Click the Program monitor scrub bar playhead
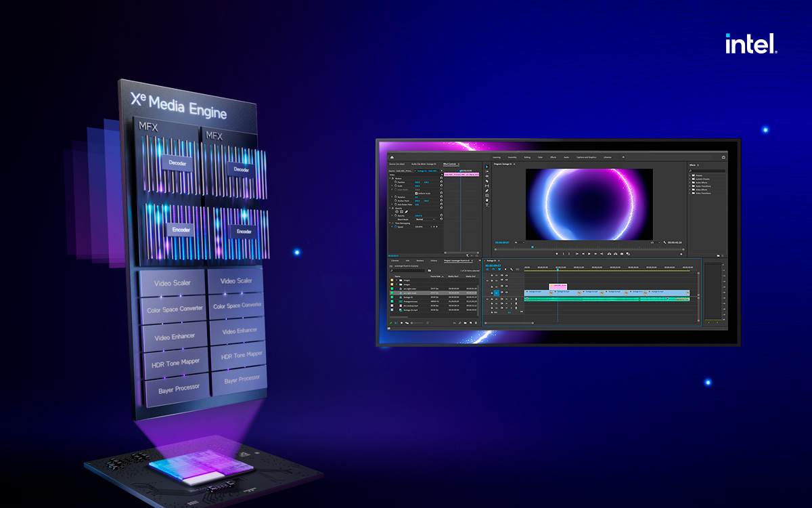This screenshot has height=508, width=812. click(x=533, y=247)
